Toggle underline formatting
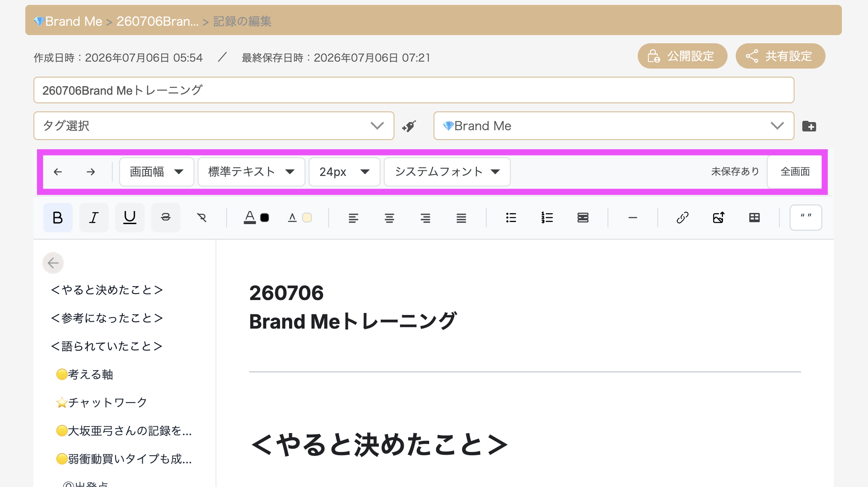The width and height of the screenshot is (868, 487). (x=130, y=218)
